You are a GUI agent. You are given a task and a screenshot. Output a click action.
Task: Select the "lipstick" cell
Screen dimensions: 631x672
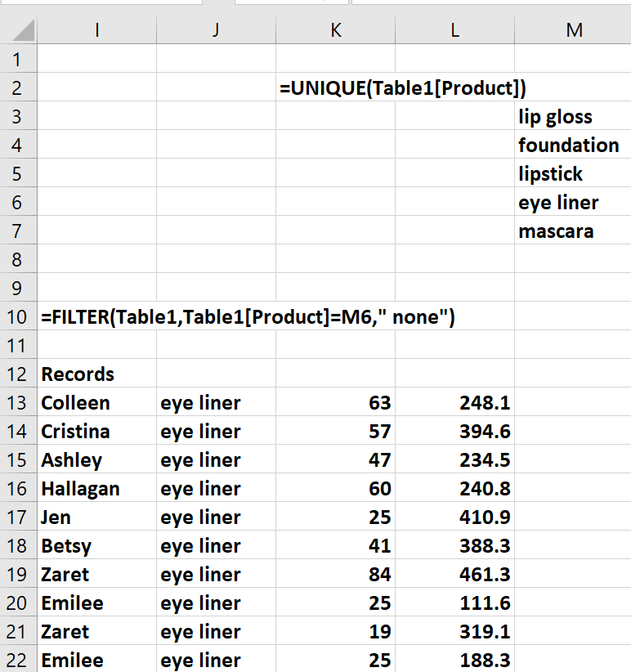571,174
